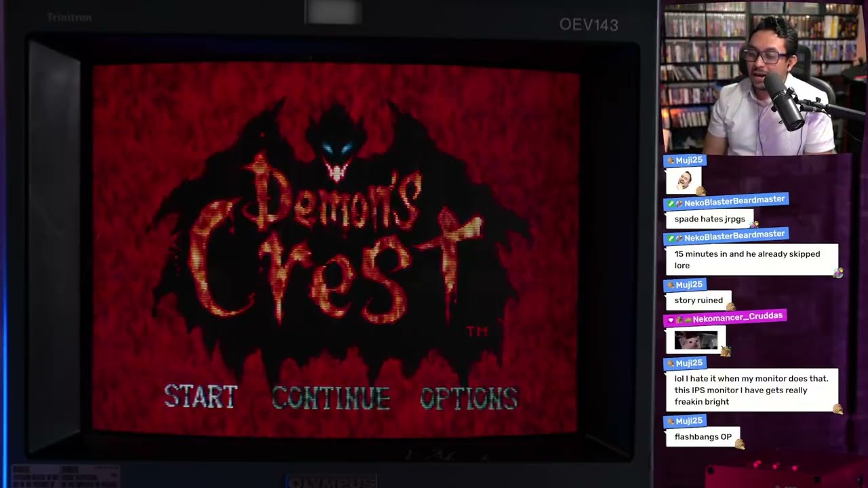Click the 'lol I hate it when my monitor' message
Image resolution: width=868 pixels, height=488 pixels.
coord(752,390)
